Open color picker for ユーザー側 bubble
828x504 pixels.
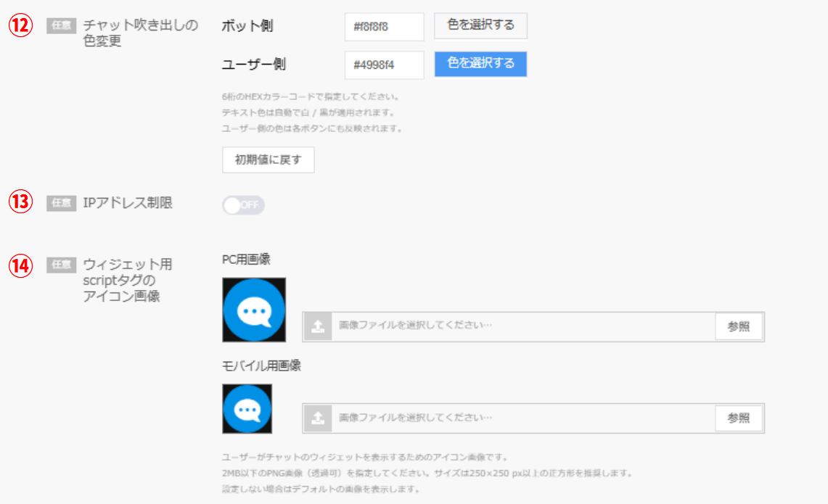pos(480,64)
